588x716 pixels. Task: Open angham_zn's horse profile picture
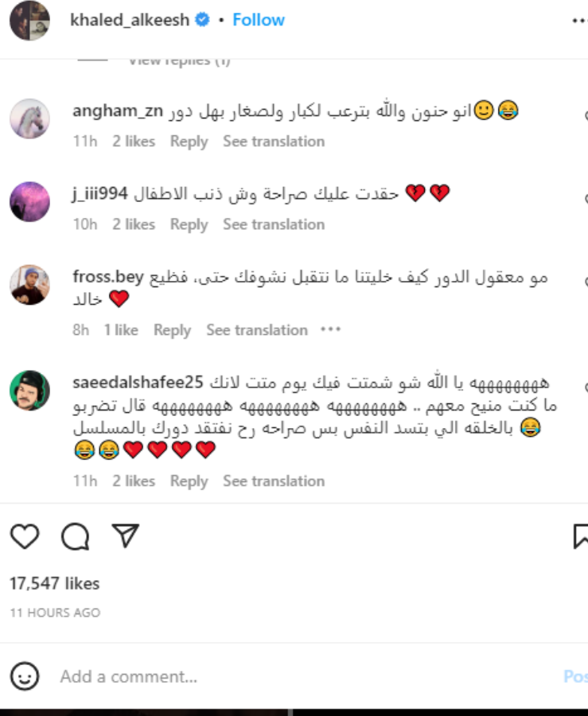[29, 119]
